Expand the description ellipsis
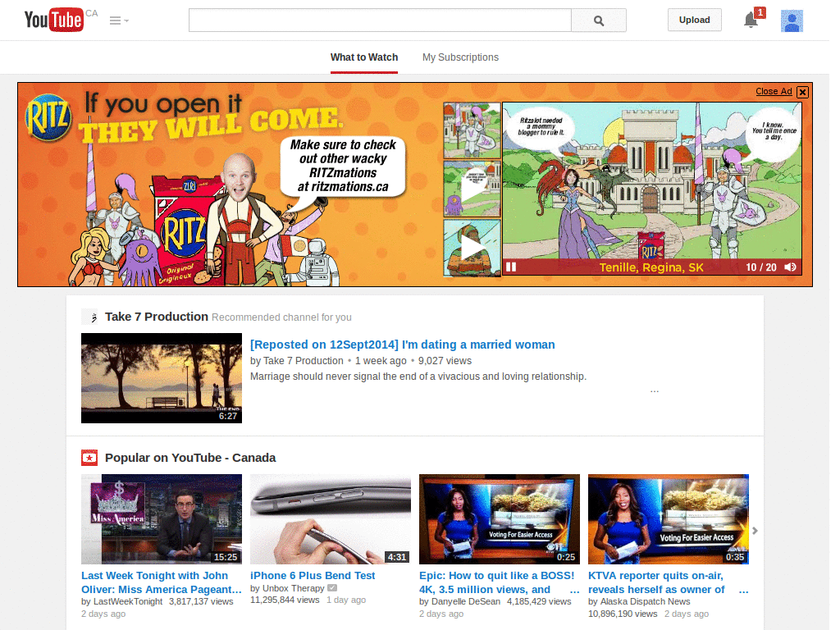The height and width of the screenshot is (630, 840). (x=654, y=391)
